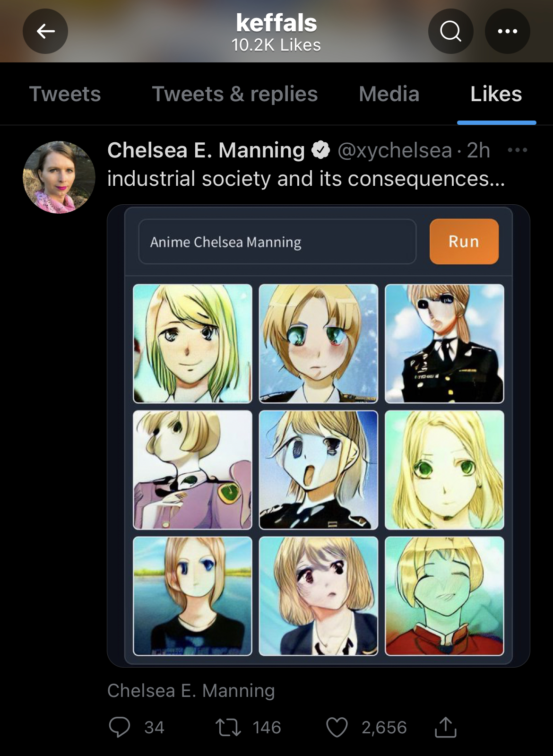The height and width of the screenshot is (756, 553).
Task: Click the orange Run button
Action: click(x=464, y=242)
